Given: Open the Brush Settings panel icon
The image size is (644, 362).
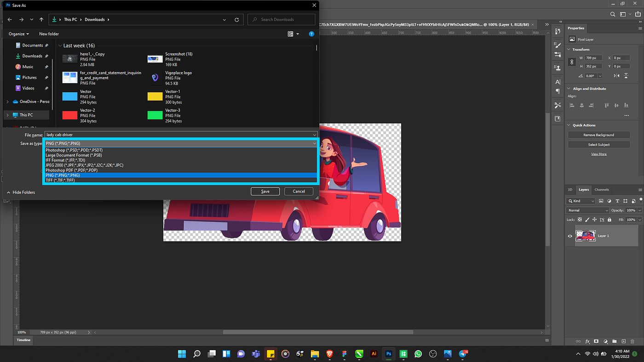Looking at the screenshot, I should point(558,45).
